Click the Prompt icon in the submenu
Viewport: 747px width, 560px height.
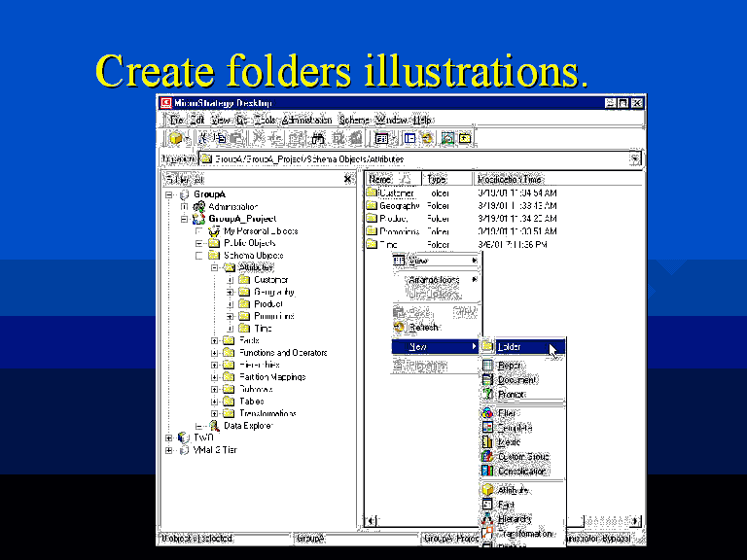pos(488,395)
